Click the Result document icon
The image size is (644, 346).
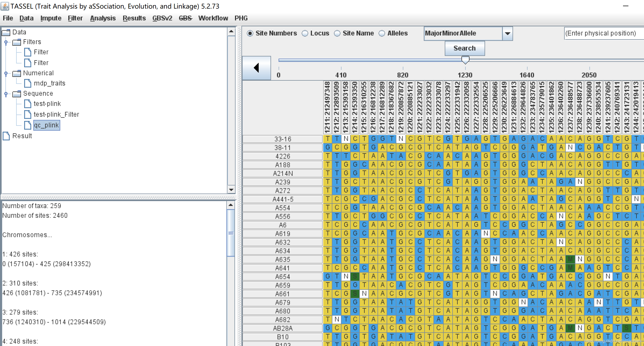[x=6, y=136]
